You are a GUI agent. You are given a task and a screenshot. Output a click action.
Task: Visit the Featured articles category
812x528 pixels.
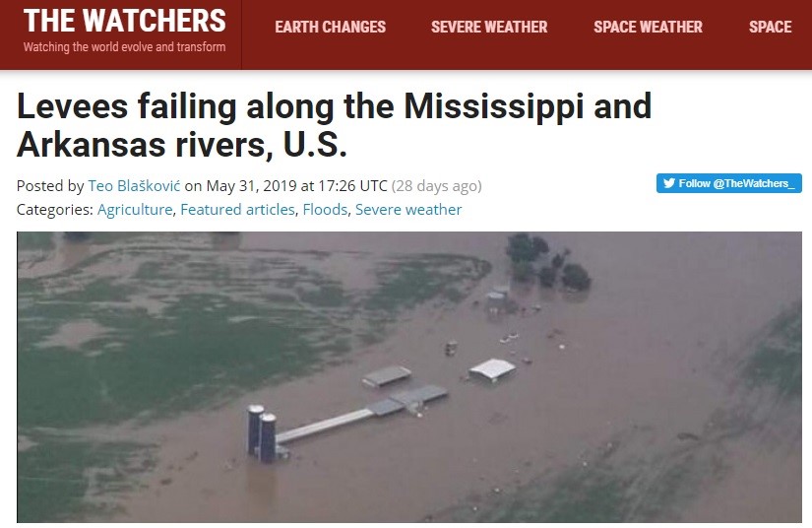click(x=237, y=210)
